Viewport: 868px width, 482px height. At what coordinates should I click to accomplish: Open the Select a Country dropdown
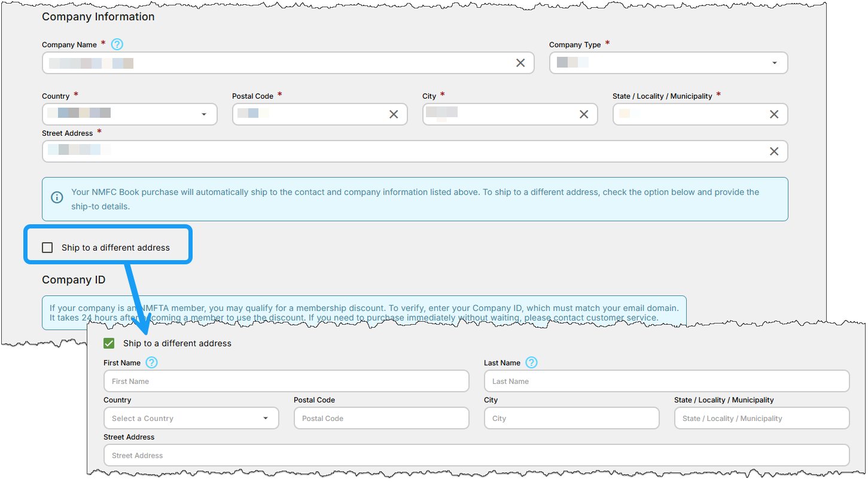pos(191,419)
